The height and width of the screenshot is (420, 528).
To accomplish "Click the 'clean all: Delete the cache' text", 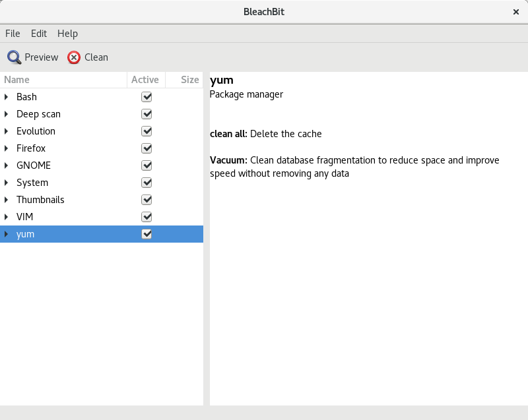I will click(x=266, y=134).
